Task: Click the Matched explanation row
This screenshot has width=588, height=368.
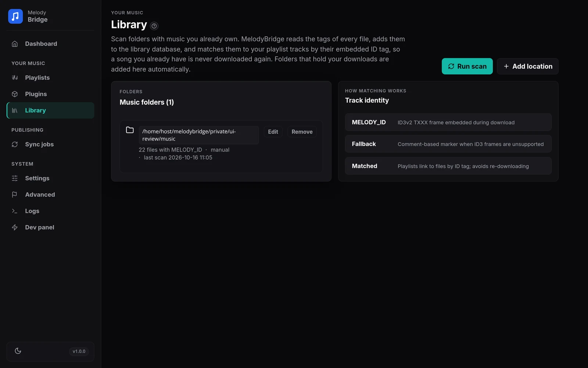Action: point(448,166)
